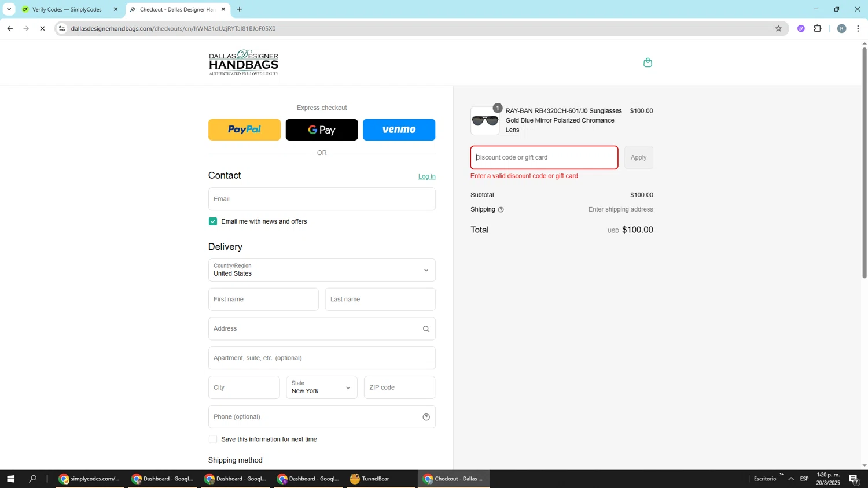Click the browser address bar URL
868x488 pixels.
coord(173,28)
